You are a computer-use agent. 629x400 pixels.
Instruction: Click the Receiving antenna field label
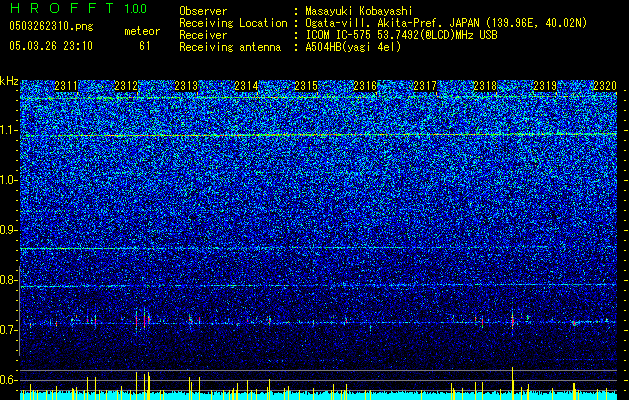[230, 47]
